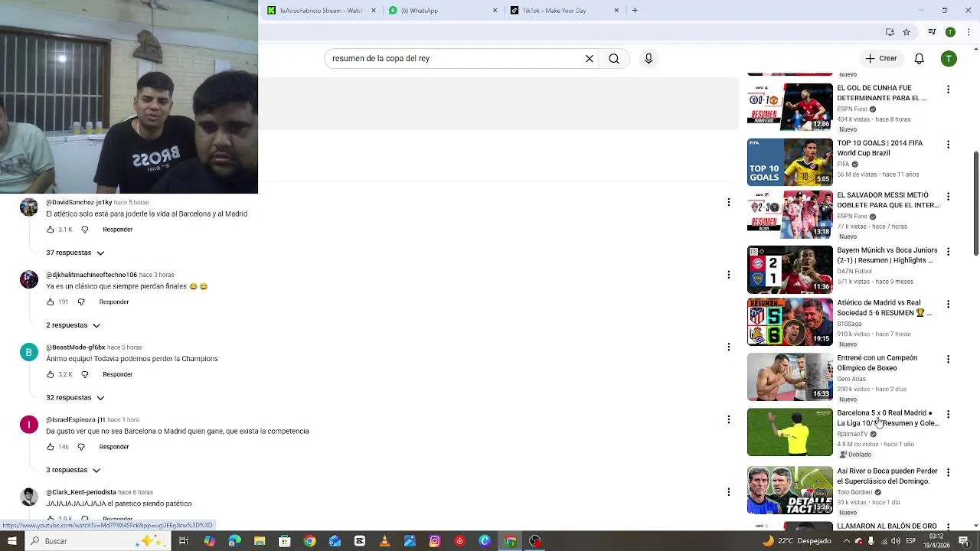Visit DavidSanchez-je1ky channel name
This screenshot has height=551, width=980.
79,203
